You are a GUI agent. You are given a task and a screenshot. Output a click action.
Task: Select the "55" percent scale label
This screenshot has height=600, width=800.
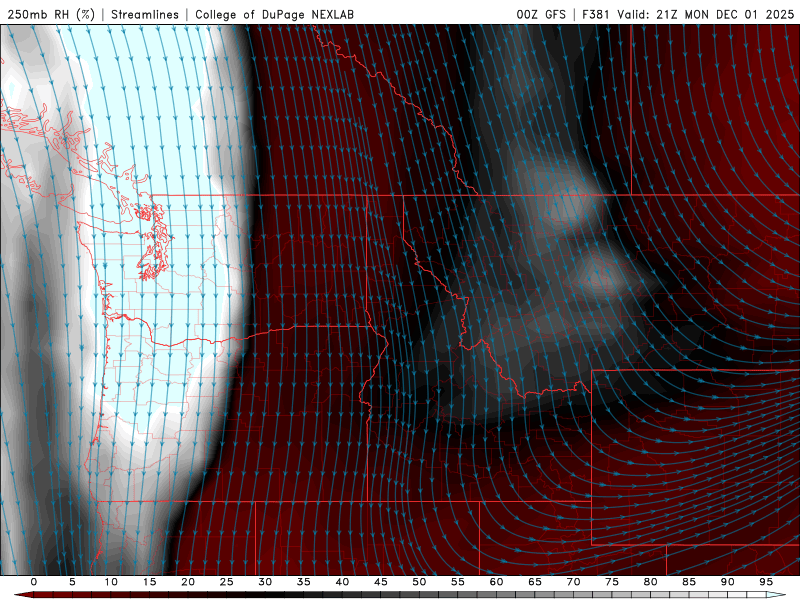pyautogui.click(x=458, y=582)
